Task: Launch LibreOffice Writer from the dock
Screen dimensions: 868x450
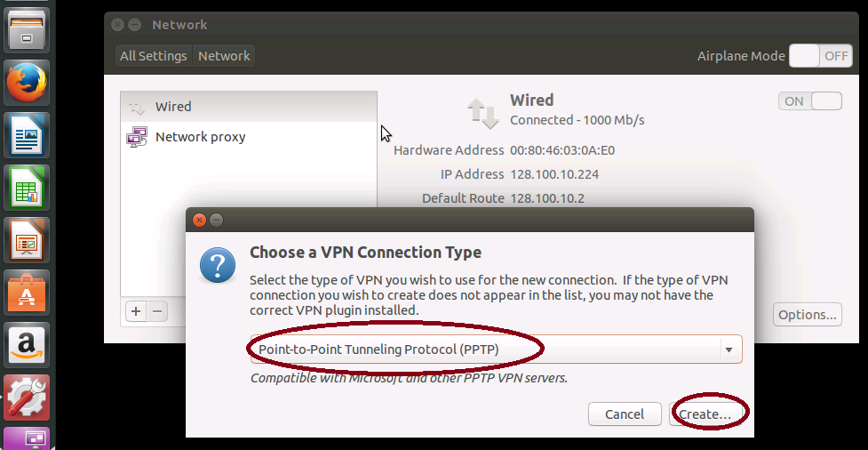Action: [27, 134]
